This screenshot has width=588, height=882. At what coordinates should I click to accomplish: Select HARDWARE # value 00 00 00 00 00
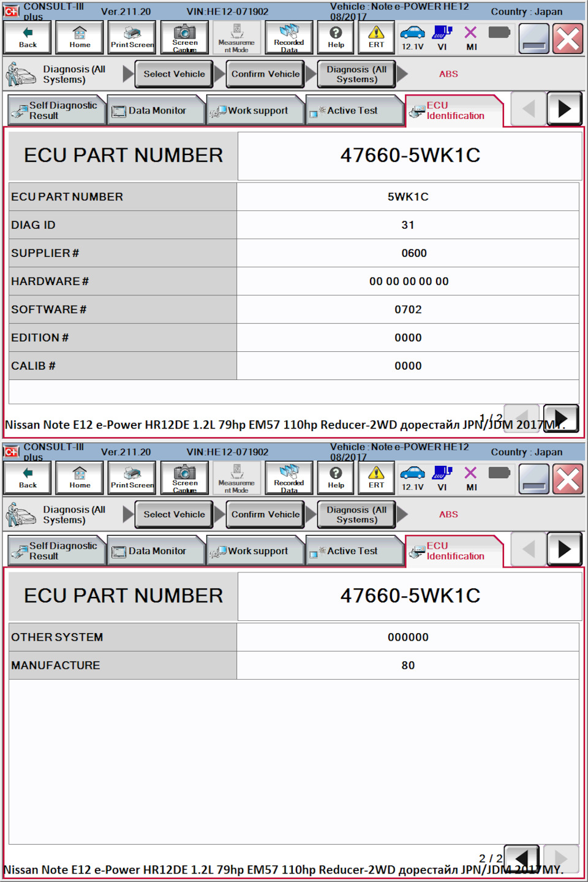click(408, 281)
